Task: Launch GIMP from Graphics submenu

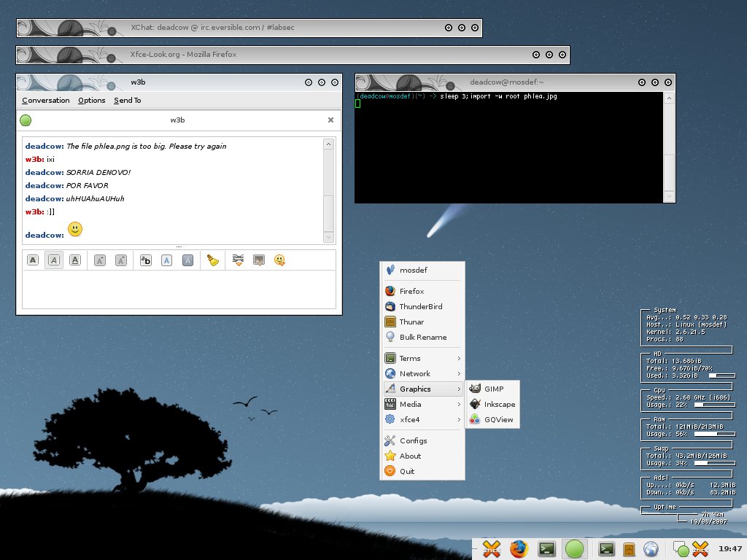Action: (492, 389)
